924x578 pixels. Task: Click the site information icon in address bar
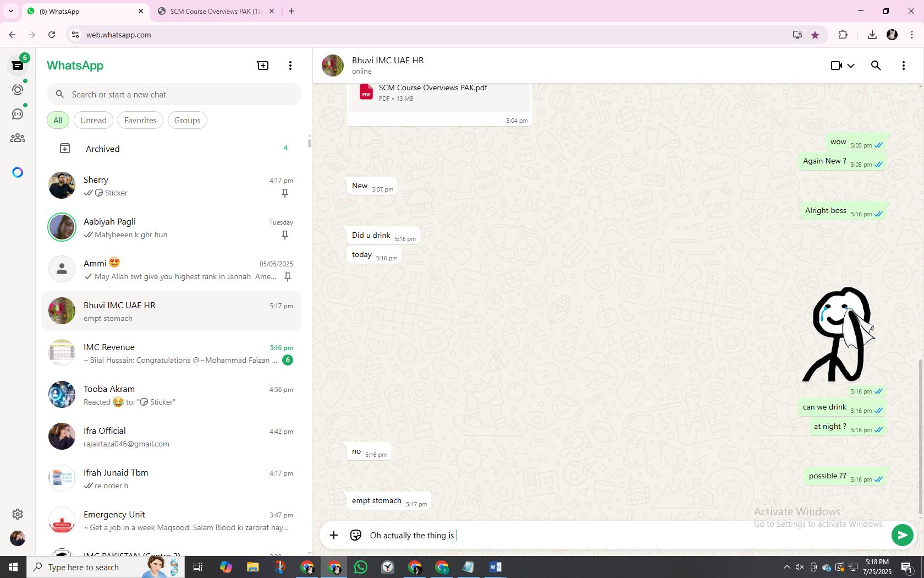[76, 35]
